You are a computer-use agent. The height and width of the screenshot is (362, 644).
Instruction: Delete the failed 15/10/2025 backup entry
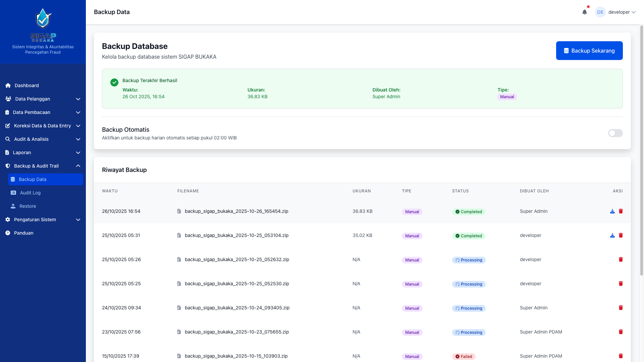pyautogui.click(x=621, y=356)
